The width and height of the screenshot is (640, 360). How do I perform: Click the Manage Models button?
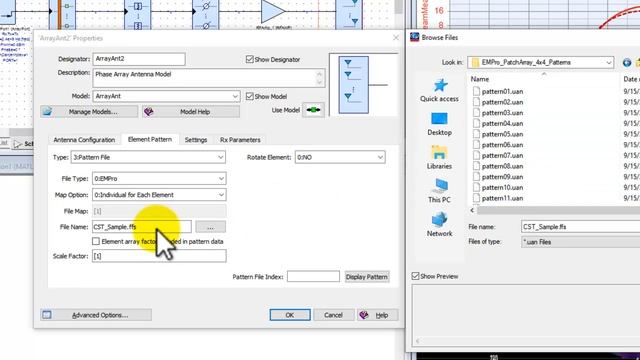(x=89, y=111)
